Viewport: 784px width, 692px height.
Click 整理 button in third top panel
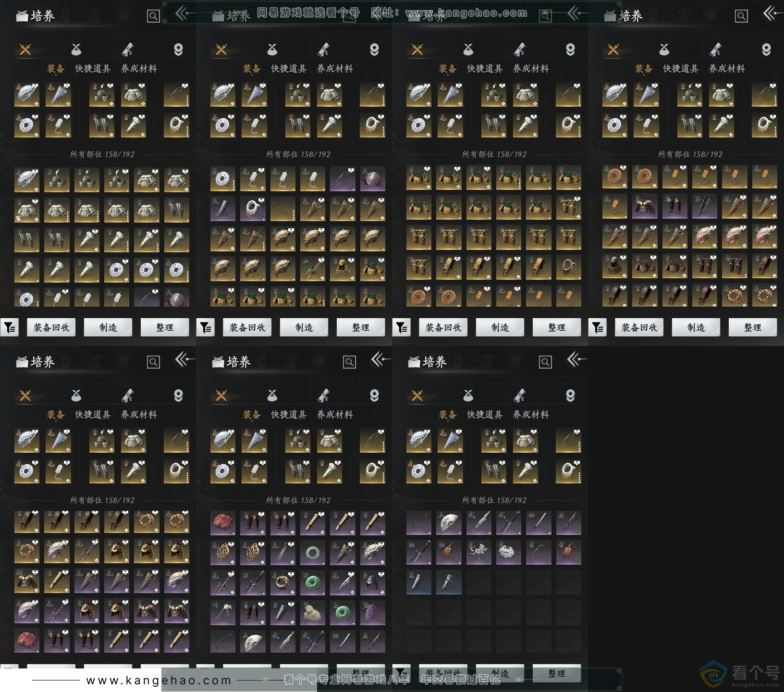click(x=557, y=328)
